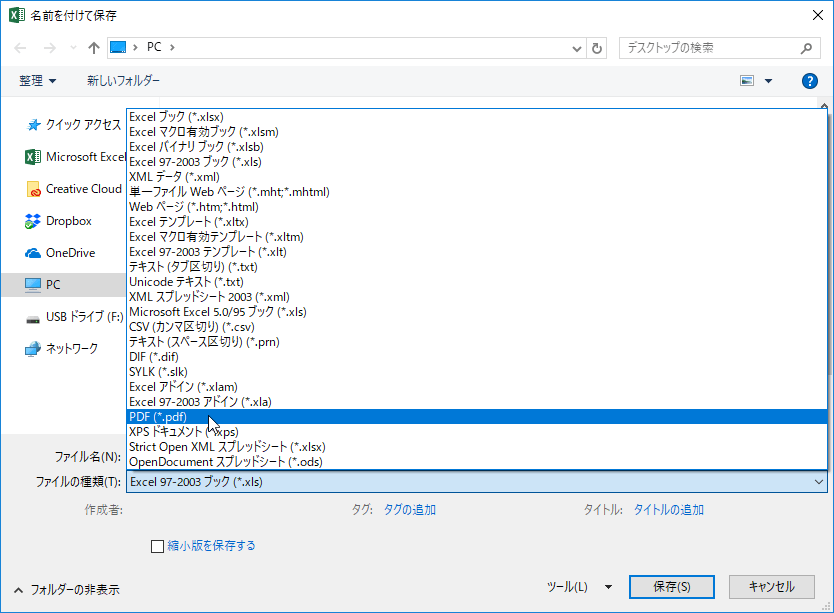Choose SYLK (*.slk) file type
The height and width of the screenshot is (613, 834).
point(477,372)
